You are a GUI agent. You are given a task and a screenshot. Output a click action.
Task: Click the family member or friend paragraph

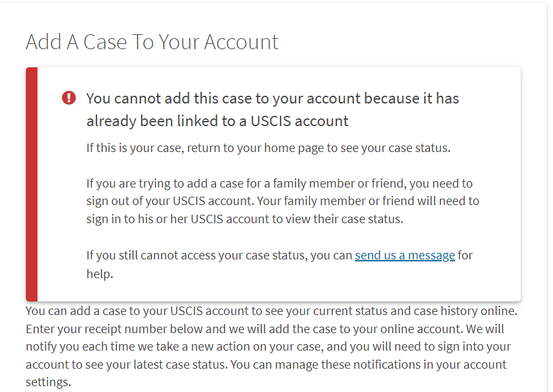tap(283, 201)
